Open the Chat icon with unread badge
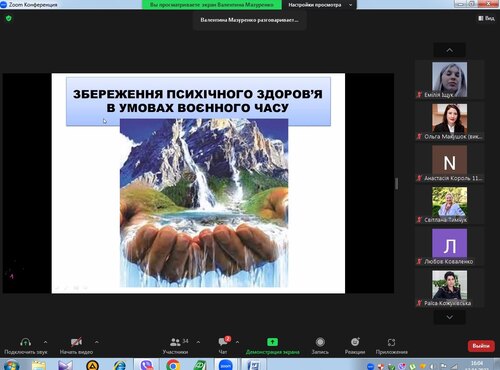This screenshot has height=370, width=500. coord(223,342)
